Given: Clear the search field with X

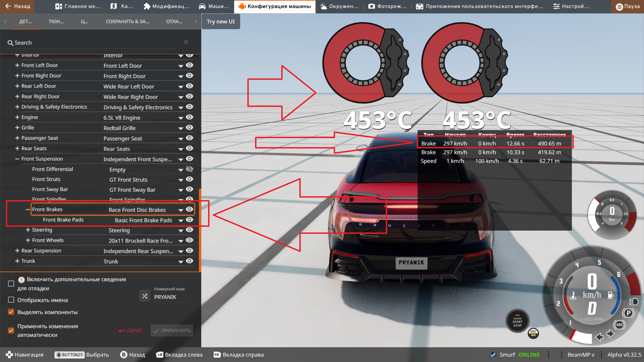Looking at the screenshot, I should point(185,42).
